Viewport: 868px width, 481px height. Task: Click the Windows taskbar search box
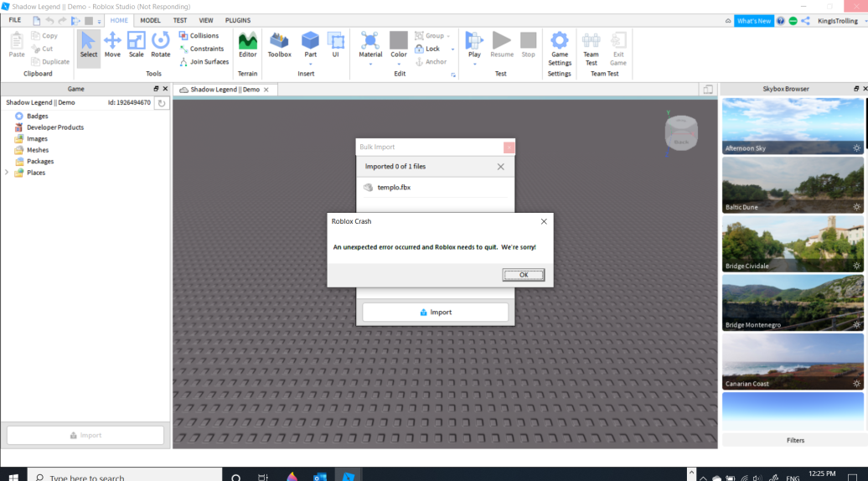pyautogui.click(x=125, y=476)
